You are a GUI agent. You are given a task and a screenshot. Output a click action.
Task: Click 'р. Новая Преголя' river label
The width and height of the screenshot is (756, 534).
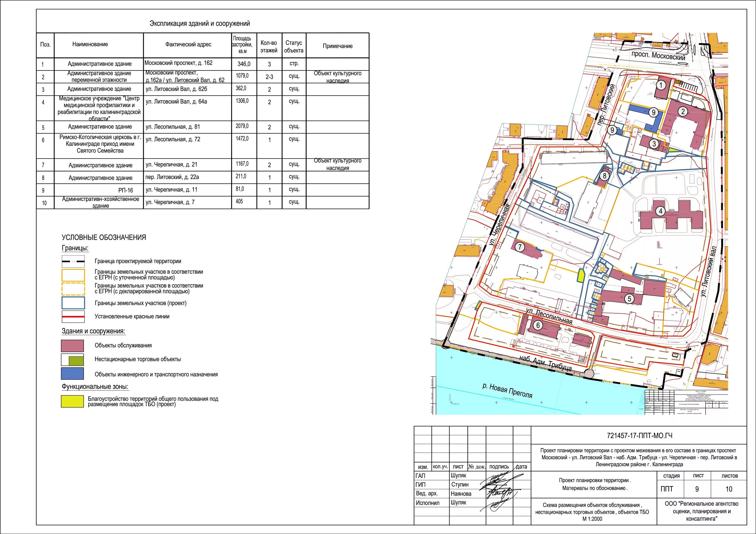pos(507,390)
